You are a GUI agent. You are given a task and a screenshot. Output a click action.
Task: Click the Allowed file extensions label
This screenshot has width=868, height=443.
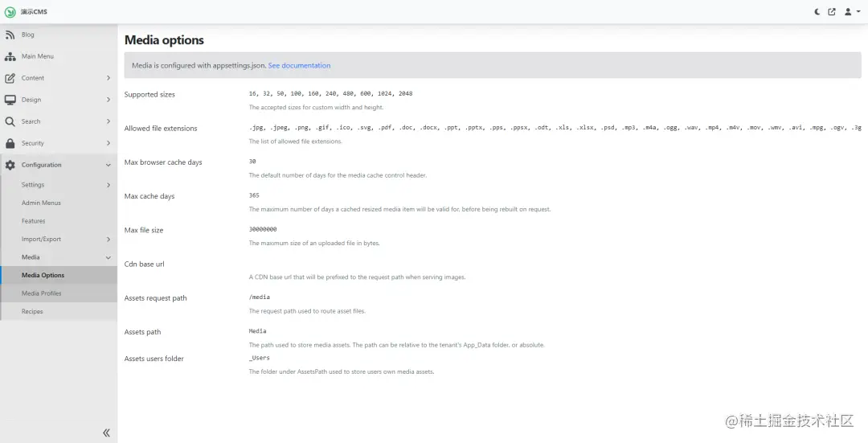161,129
